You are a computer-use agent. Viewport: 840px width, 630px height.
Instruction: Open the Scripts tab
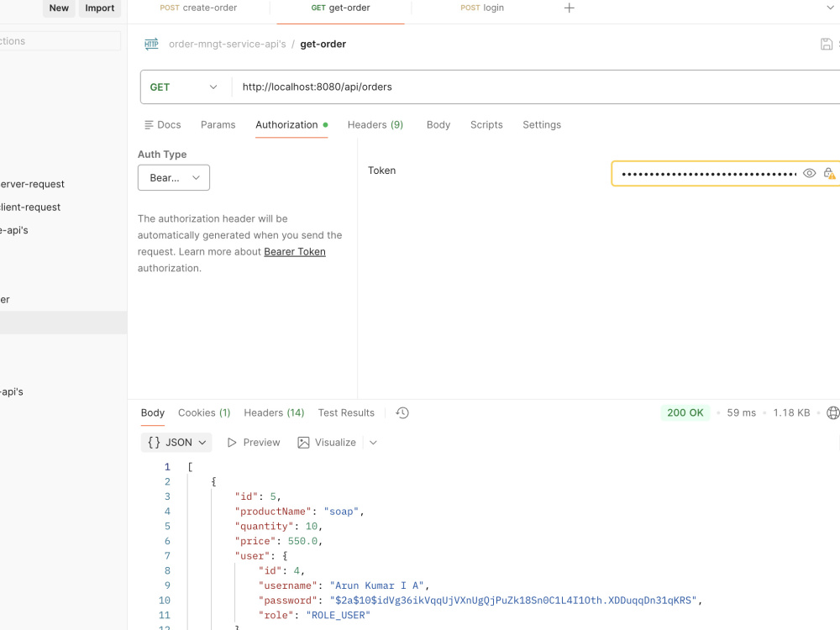pyautogui.click(x=486, y=125)
